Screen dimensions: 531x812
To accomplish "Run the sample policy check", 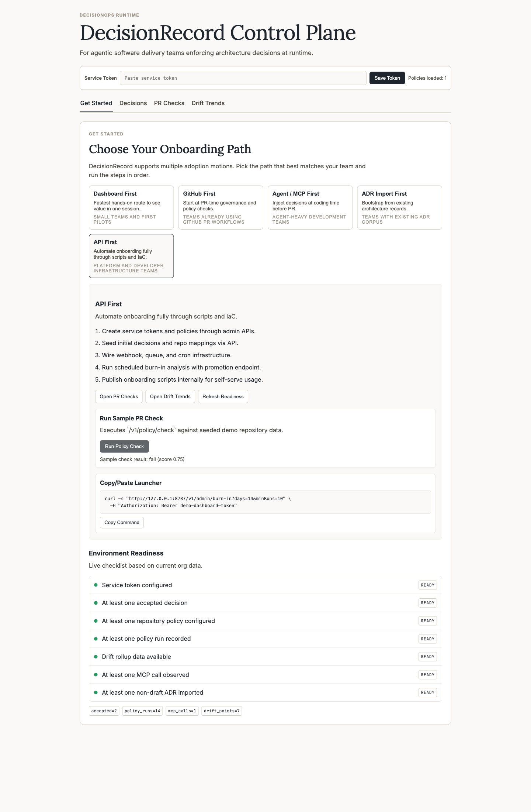I will tap(124, 446).
